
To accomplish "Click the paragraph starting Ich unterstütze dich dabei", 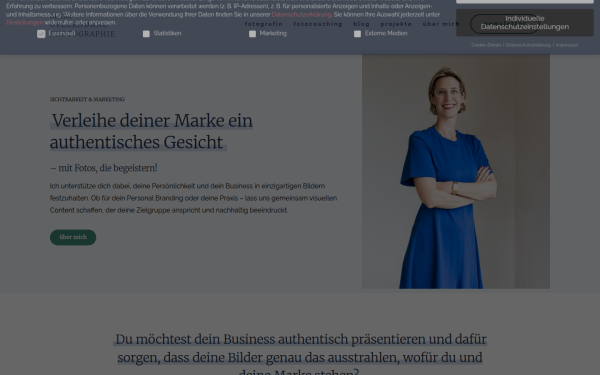I will click(193, 198).
